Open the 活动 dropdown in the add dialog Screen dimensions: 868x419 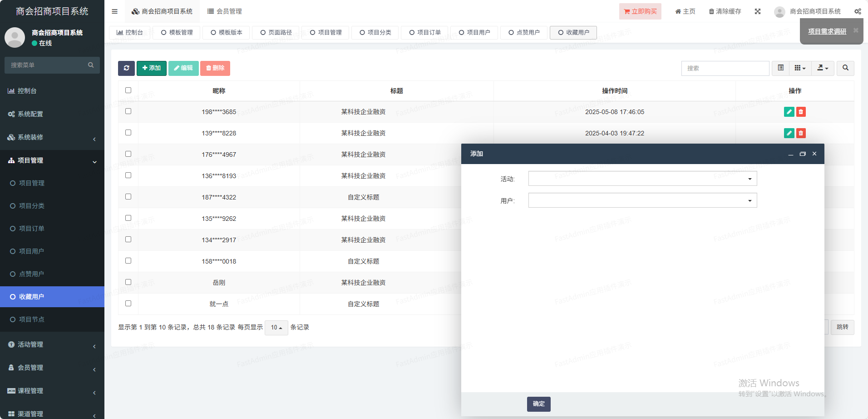pos(642,179)
